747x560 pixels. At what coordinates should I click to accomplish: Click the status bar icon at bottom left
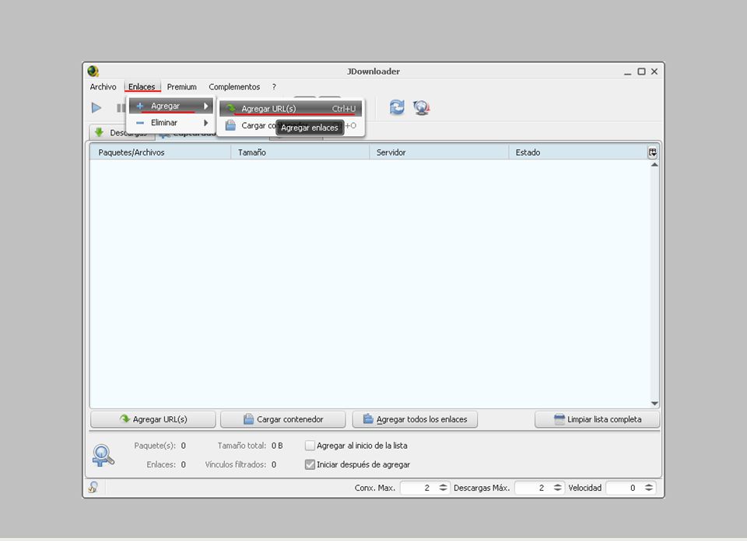pos(93,487)
